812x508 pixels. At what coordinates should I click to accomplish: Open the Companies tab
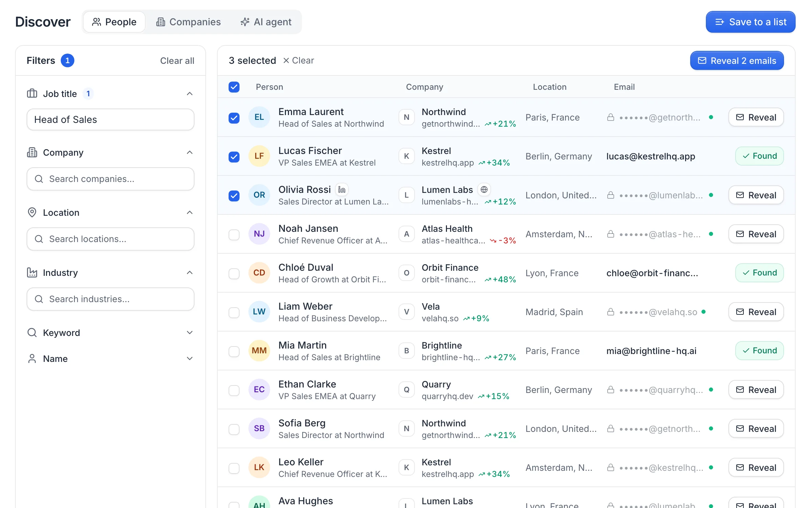click(x=188, y=22)
